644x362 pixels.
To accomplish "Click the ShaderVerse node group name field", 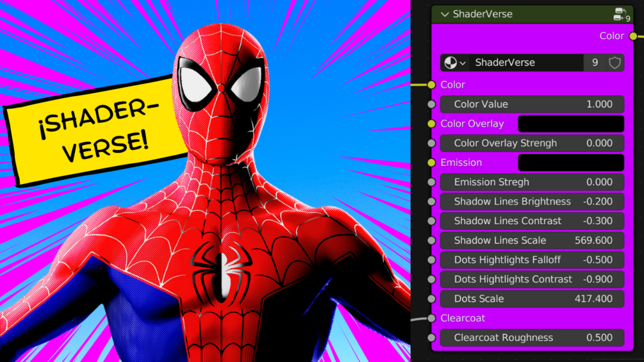I will pos(526,63).
